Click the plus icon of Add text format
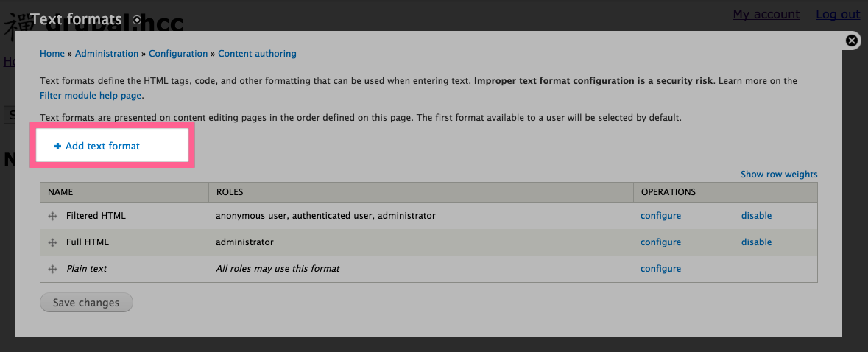 [57, 146]
